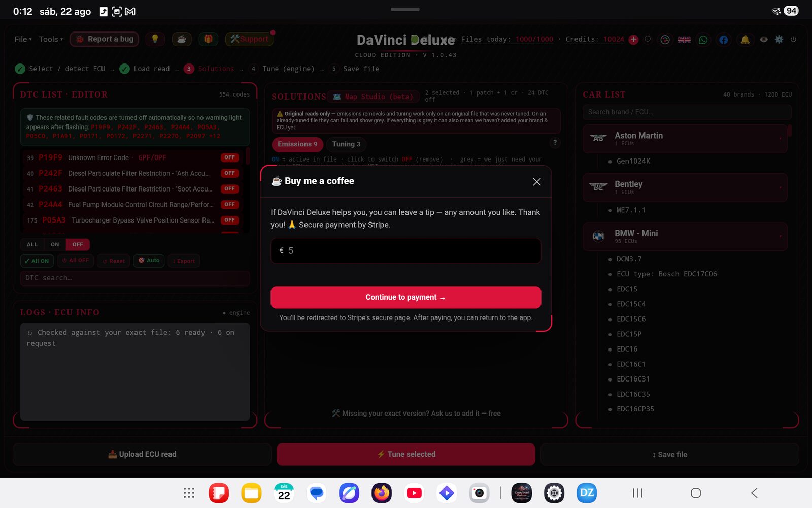The image size is (812, 508).
Task: Go to step Select / detect ECU
Action: click(60, 69)
